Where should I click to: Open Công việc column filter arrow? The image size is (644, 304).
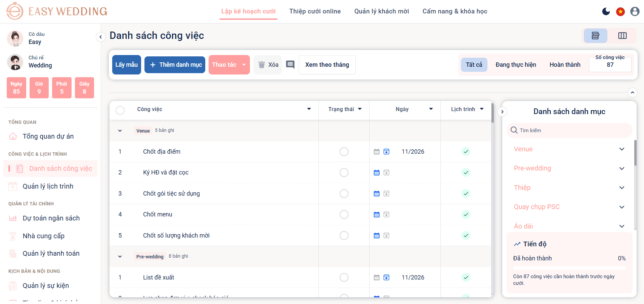click(x=309, y=109)
